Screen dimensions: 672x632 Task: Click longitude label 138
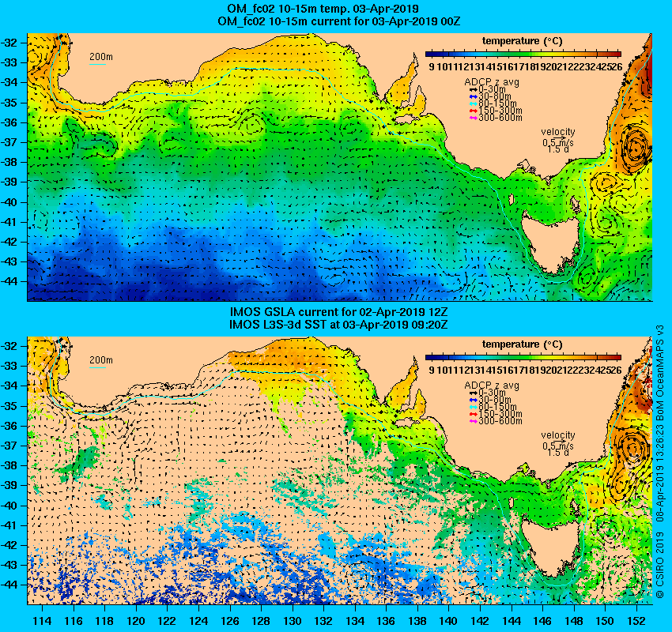tap(417, 621)
